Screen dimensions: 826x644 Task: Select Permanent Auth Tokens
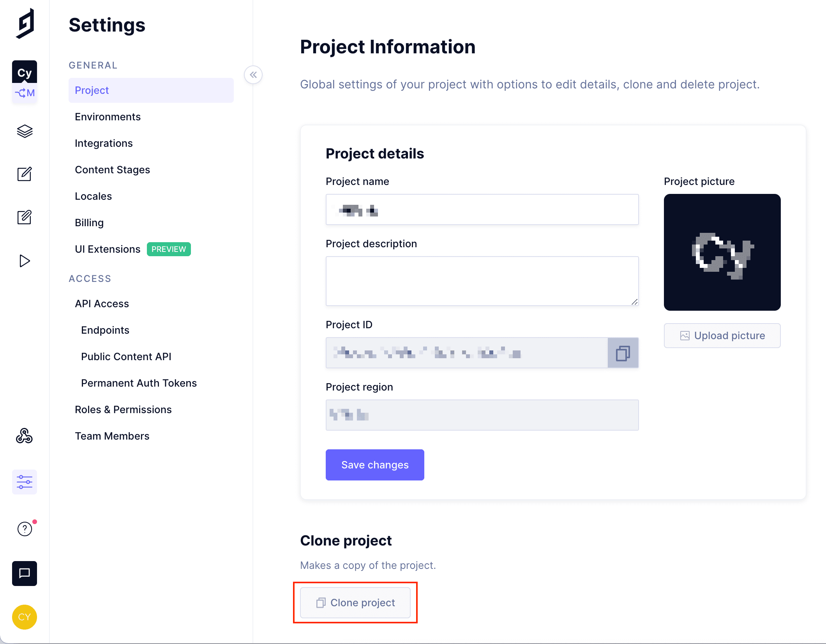(139, 383)
